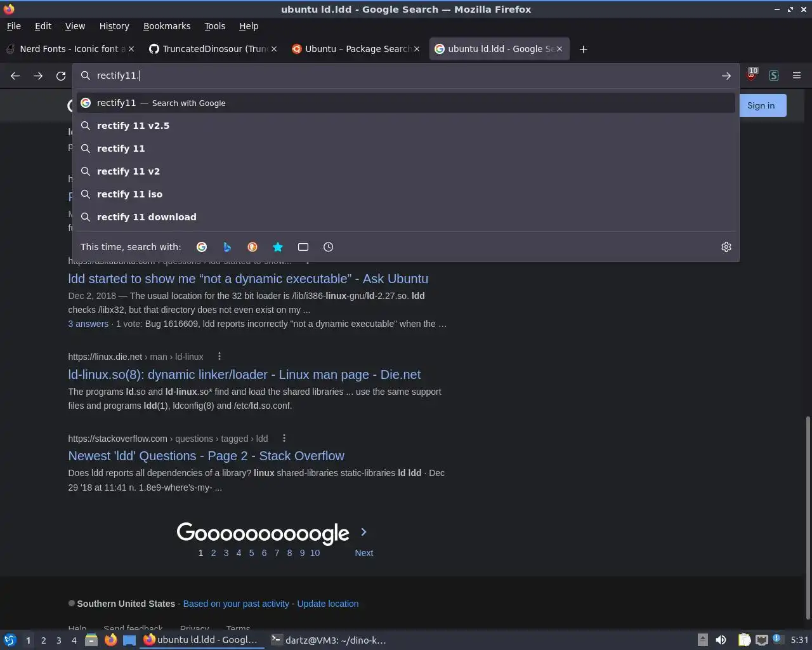812x650 pixels.
Task: Open the History menu
Action: coord(114,26)
